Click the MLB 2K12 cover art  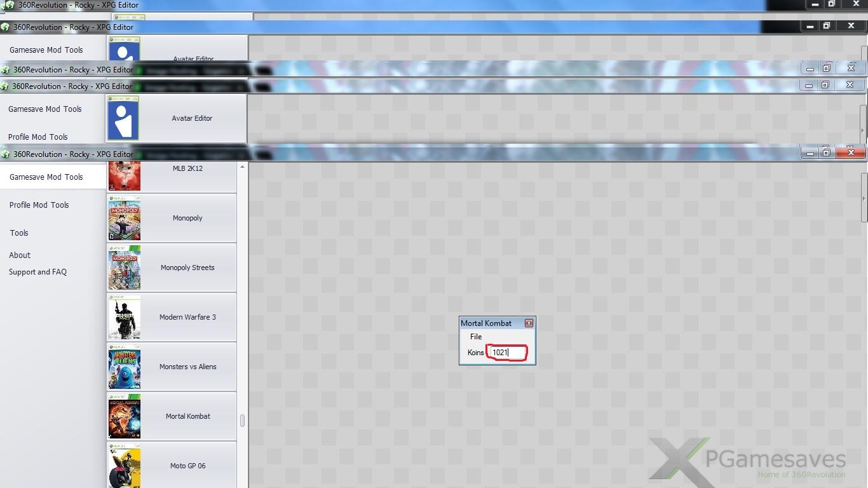pyautogui.click(x=125, y=176)
